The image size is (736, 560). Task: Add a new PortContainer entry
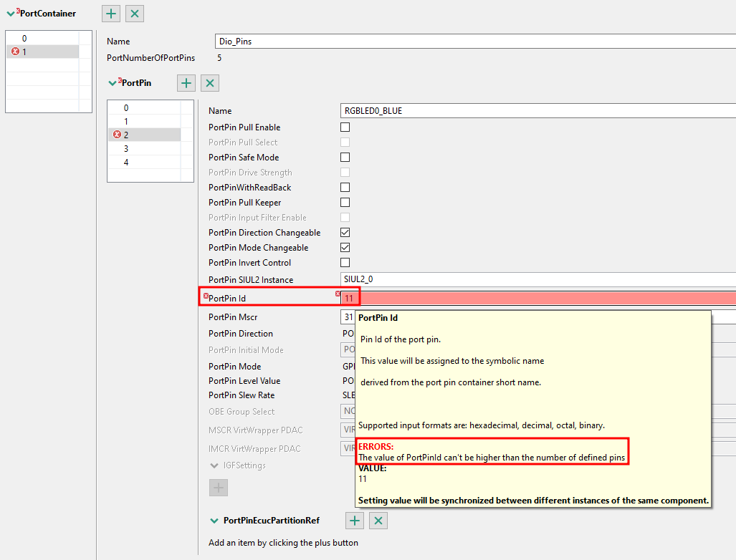pyautogui.click(x=110, y=13)
